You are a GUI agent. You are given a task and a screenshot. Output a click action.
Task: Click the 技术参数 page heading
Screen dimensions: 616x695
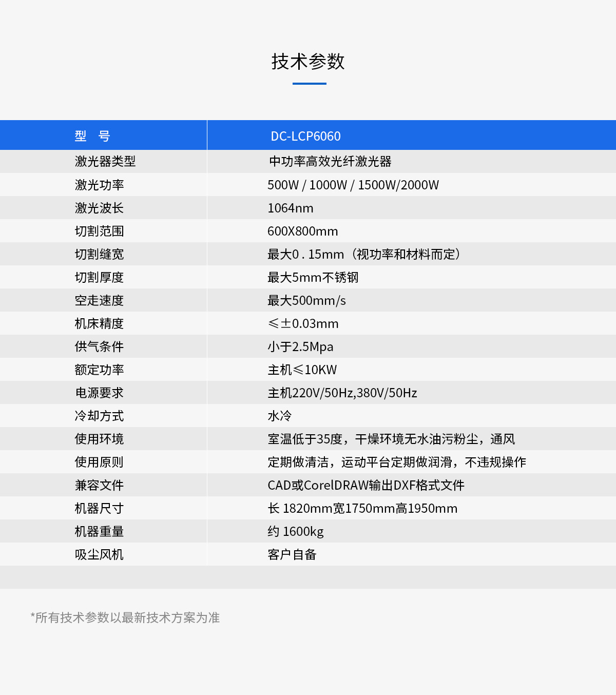point(308,62)
